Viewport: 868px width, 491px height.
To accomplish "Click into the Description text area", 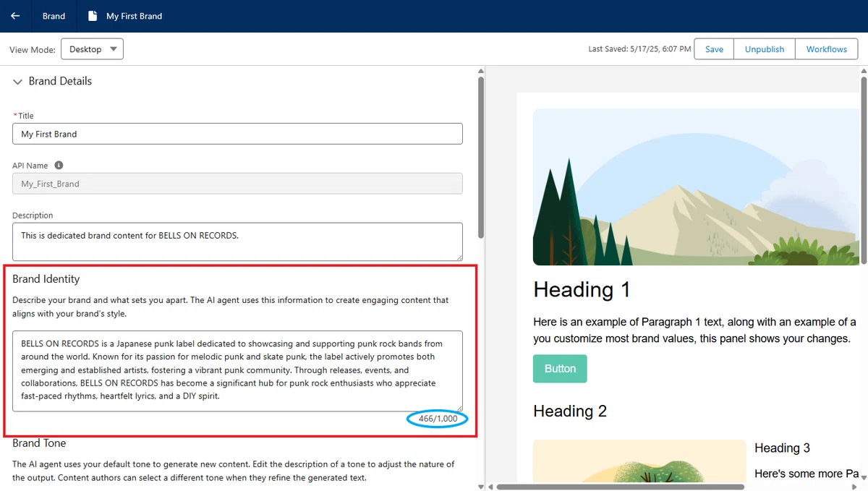I will pos(237,242).
